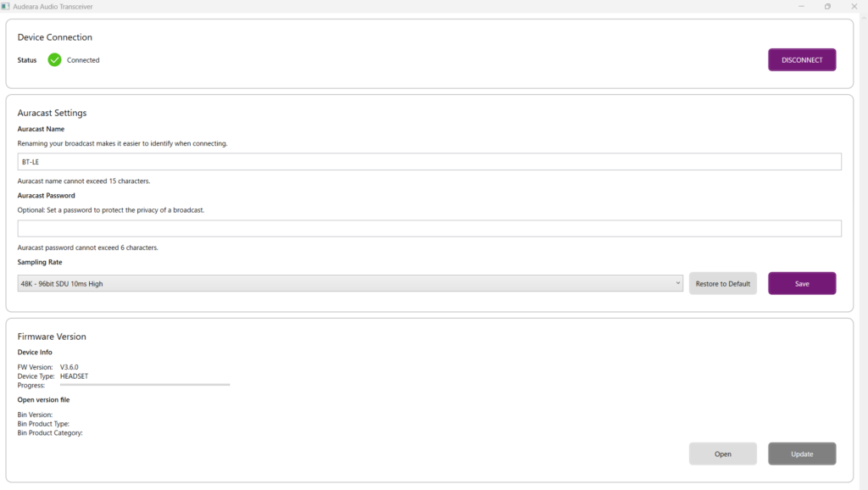Minimize the Audeara Audio Transceiver window
Screen dimensions: 868x490
[801, 7]
